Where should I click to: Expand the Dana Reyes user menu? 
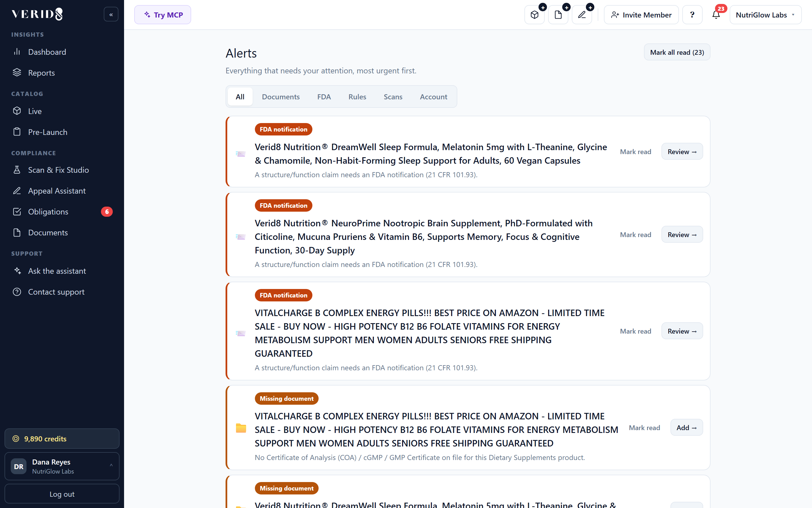pyautogui.click(x=62, y=466)
